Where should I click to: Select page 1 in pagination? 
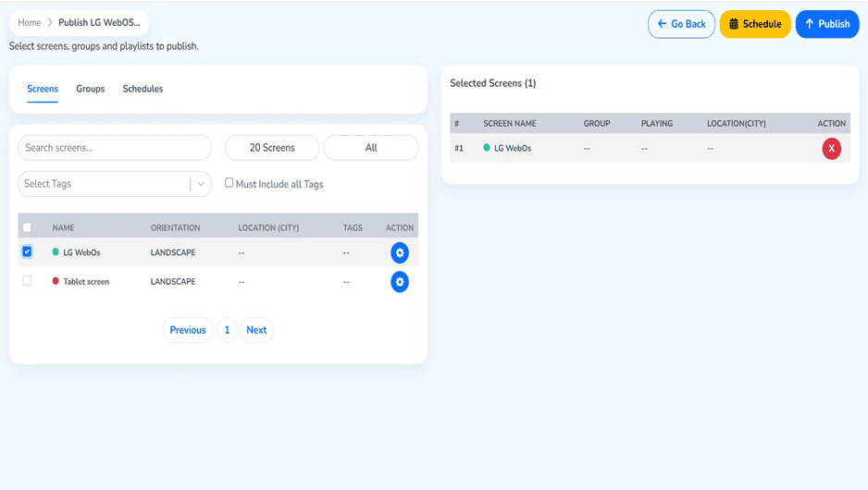(x=227, y=330)
